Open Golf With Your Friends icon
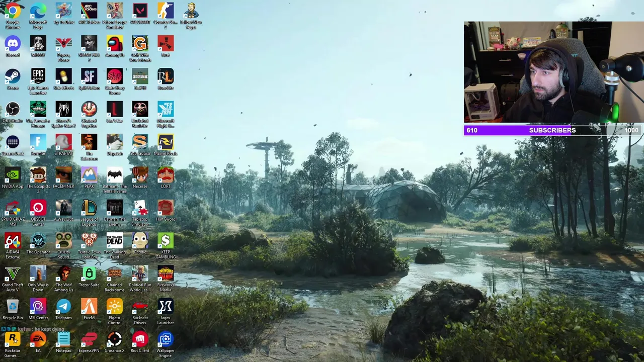The image size is (644, 362). pyautogui.click(x=140, y=48)
